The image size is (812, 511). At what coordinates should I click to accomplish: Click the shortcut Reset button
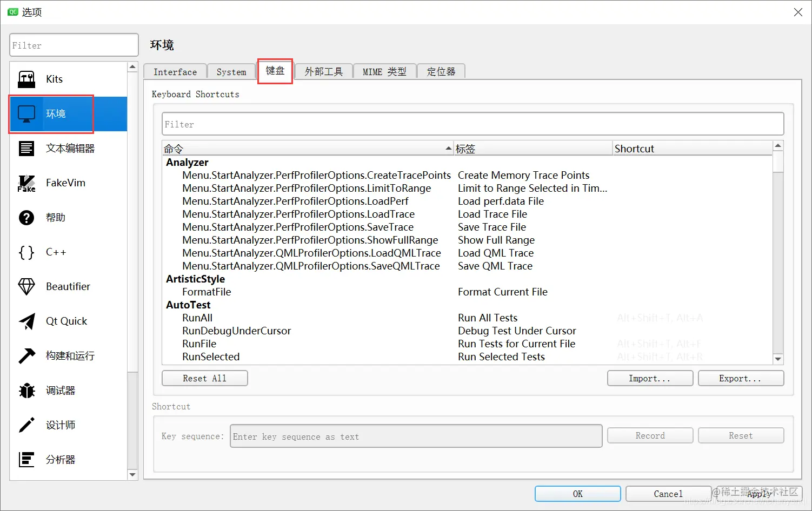[741, 435]
